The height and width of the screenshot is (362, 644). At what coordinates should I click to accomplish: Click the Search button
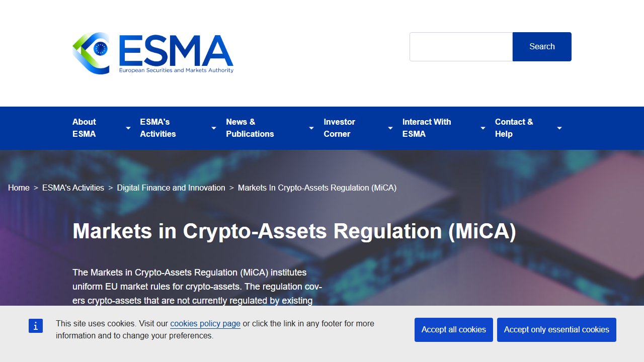coord(542,47)
